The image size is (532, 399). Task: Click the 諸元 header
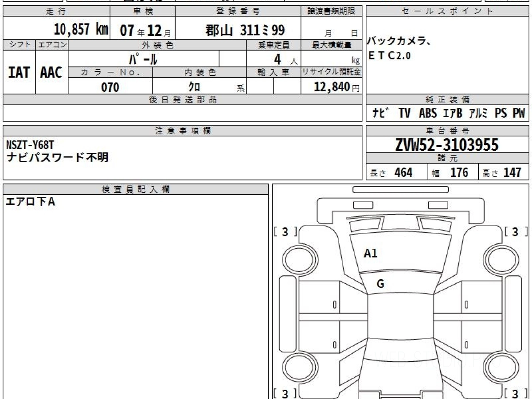(448, 158)
